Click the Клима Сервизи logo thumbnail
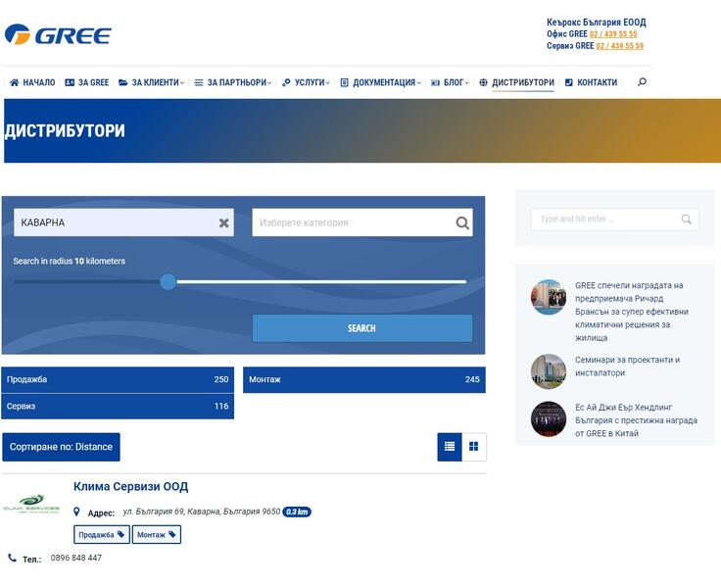 tap(31, 505)
